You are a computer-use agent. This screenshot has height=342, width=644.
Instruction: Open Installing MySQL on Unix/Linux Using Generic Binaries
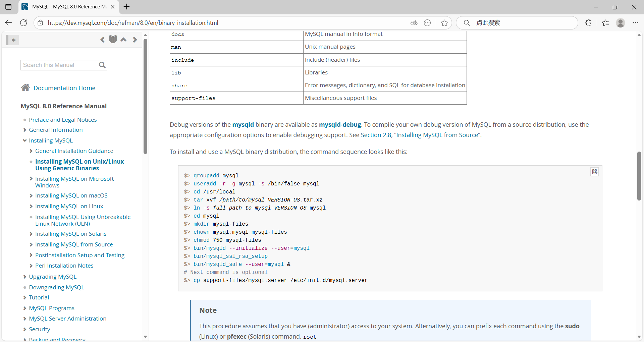pos(79,165)
